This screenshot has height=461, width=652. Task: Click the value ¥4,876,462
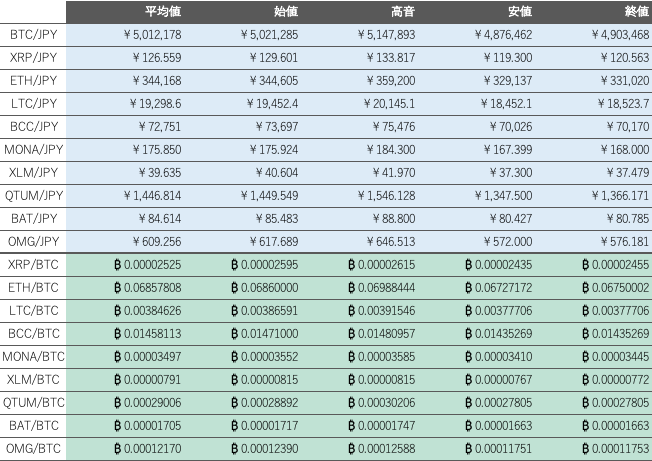pos(504,35)
